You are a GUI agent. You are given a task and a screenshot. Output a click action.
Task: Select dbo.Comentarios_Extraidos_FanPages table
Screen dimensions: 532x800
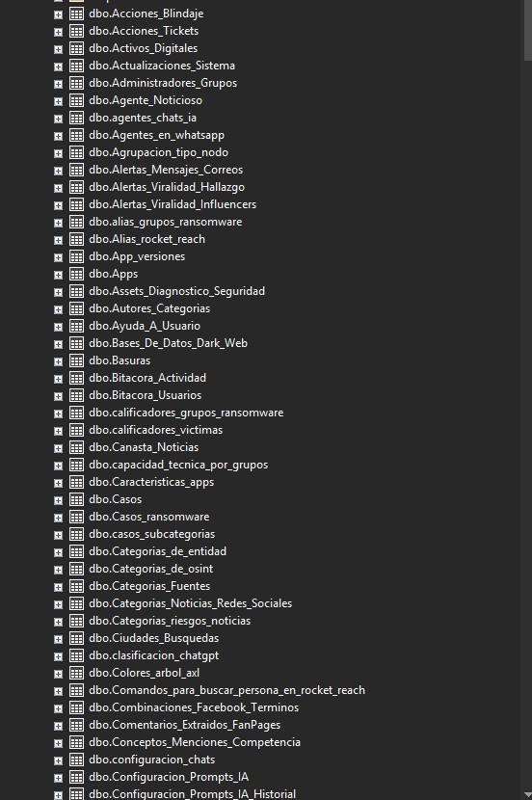coord(185,725)
